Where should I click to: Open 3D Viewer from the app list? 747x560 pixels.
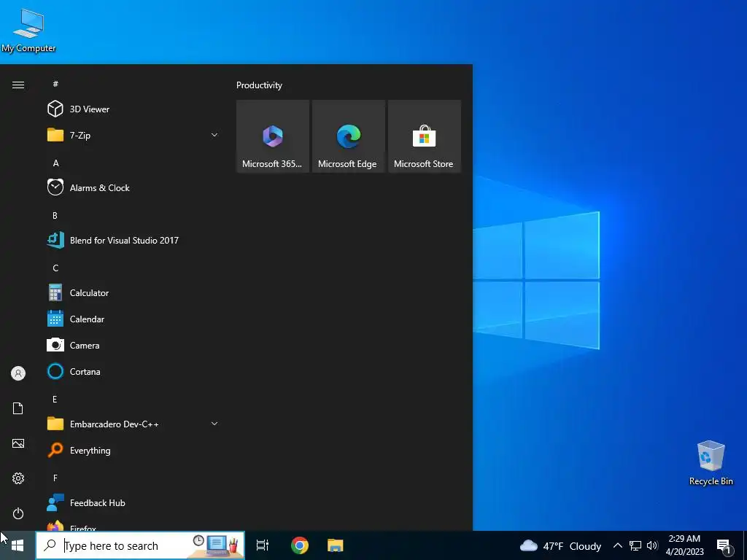[133, 109]
